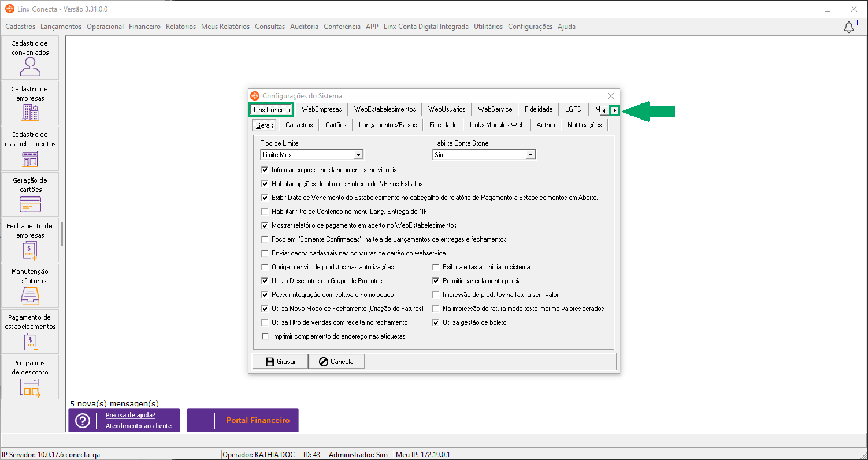Screen dimensions: 868x460
Task: Click the IP Servidor status bar entry
Action: click(51, 455)
